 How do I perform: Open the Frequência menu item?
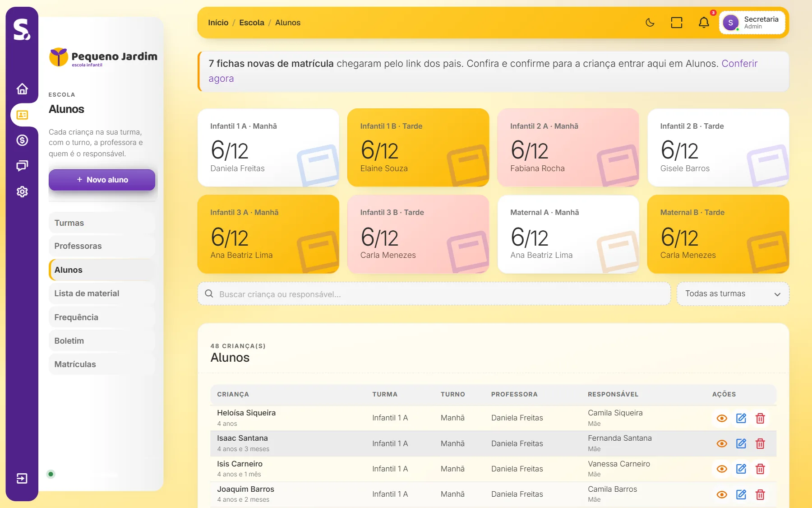click(102, 317)
